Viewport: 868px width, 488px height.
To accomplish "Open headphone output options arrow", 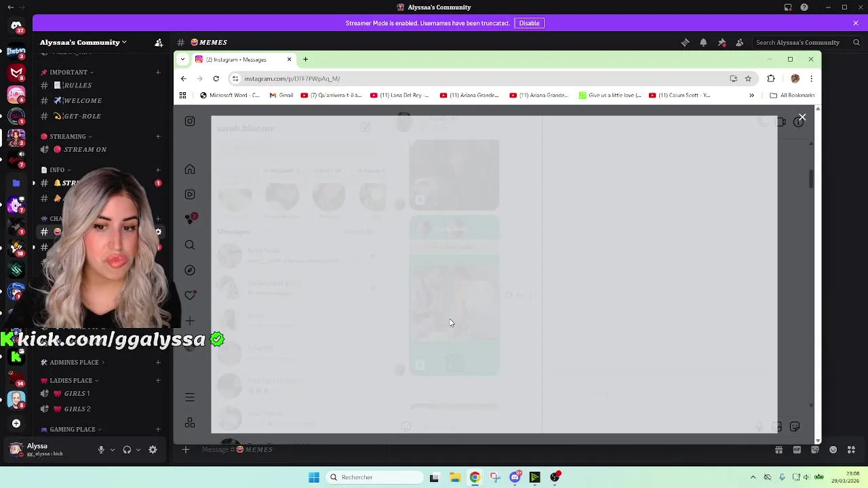I will (138, 449).
